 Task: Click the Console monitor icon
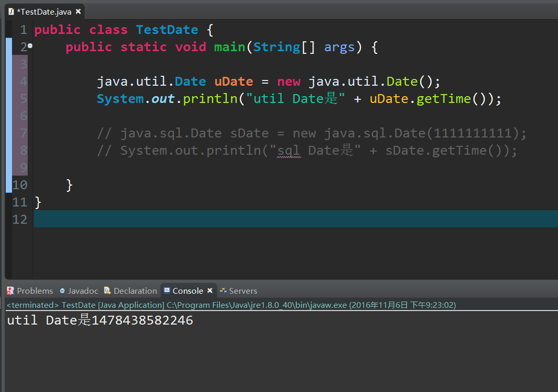point(167,291)
